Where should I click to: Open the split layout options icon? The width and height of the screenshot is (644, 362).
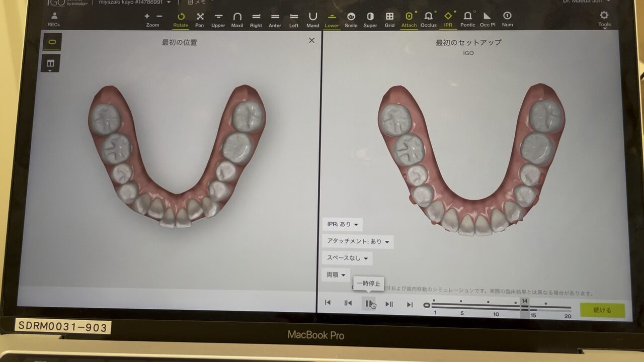pyautogui.click(x=50, y=63)
